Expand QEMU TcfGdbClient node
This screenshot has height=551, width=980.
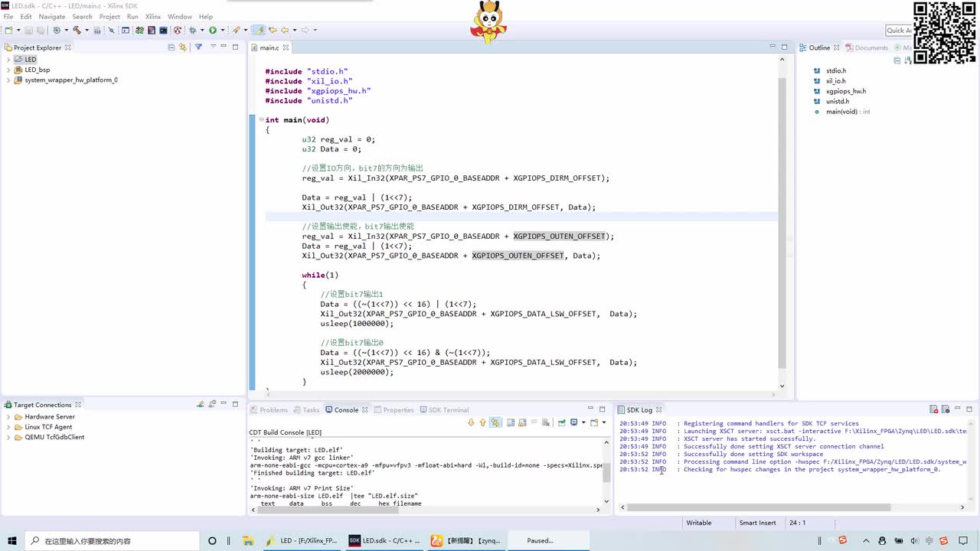(8, 437)
